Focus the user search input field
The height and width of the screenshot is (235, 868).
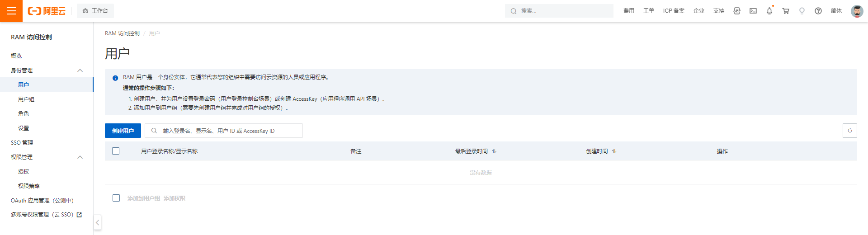pos(224,131)
